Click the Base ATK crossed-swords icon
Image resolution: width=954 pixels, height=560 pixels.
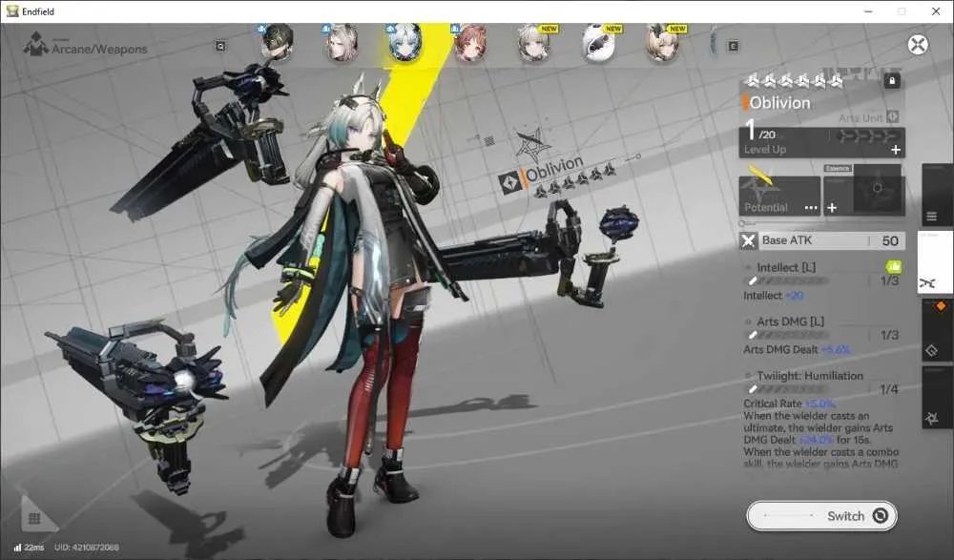click(x=748, y=241)
